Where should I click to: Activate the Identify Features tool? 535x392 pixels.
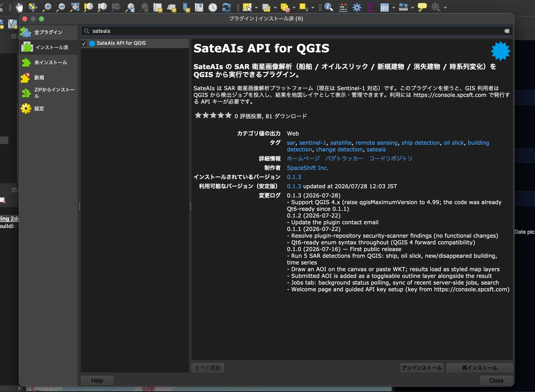point(329,7)
